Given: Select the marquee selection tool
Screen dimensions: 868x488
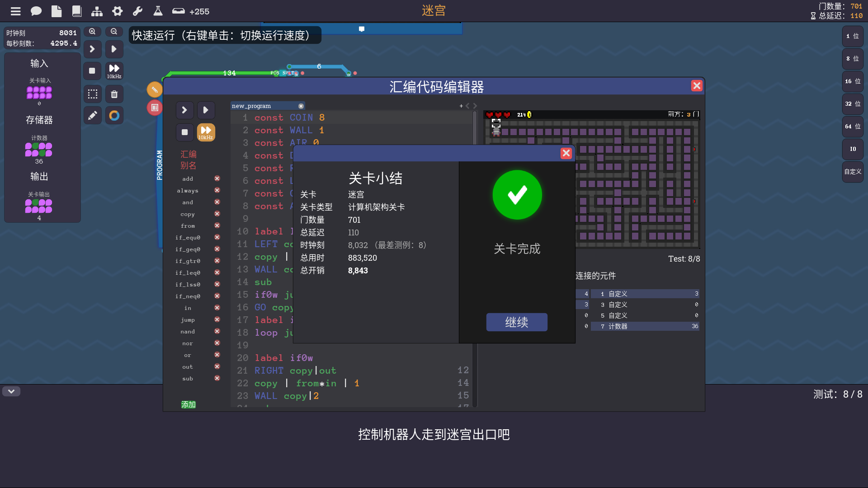Looking at the screenshot, I should point(93,94).
